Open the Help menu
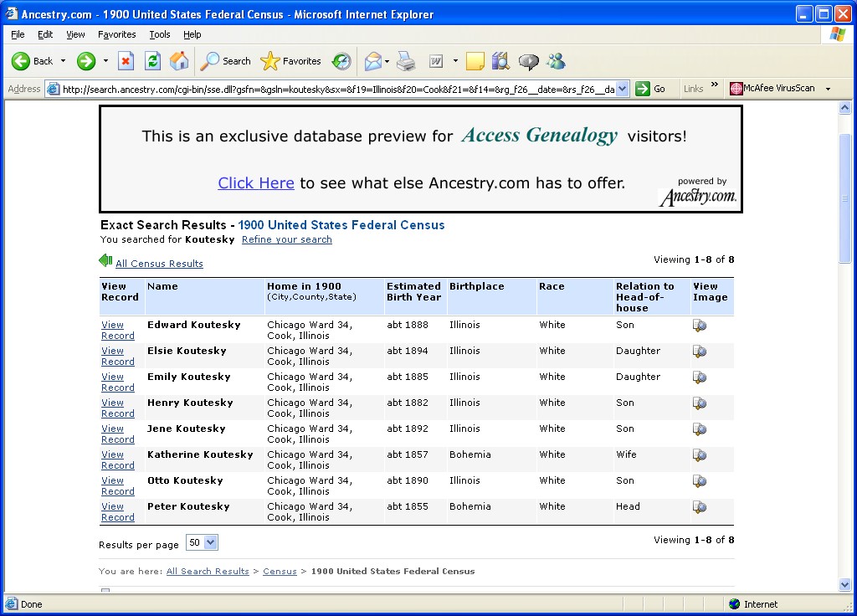857x616 pixels. (x=192, y=34)
